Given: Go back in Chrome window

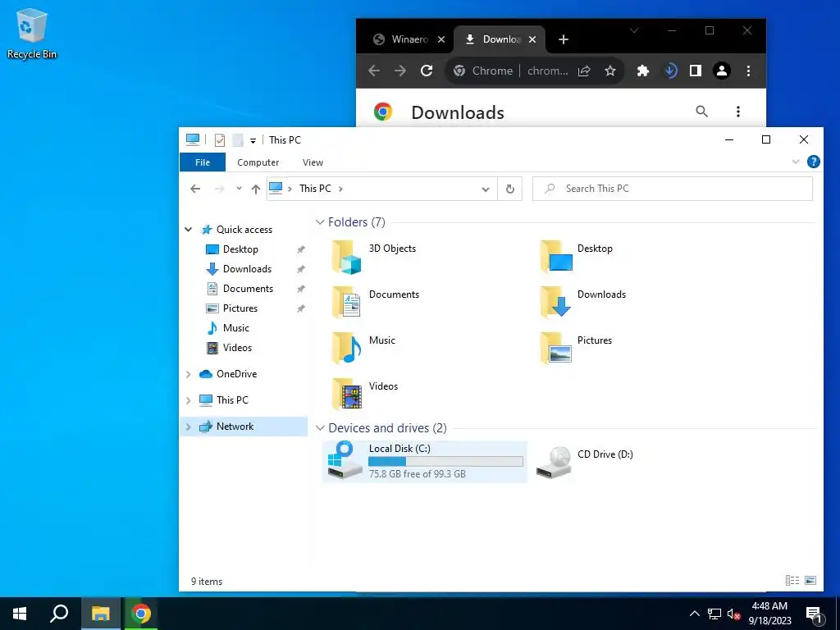Looking at the screenshot, I should pos(374,71).
